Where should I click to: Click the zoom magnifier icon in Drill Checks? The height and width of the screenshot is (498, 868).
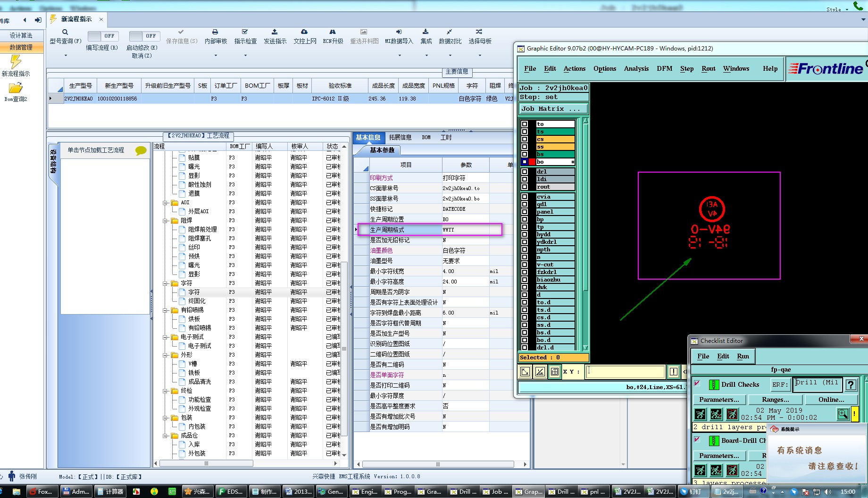click(843, 414)
